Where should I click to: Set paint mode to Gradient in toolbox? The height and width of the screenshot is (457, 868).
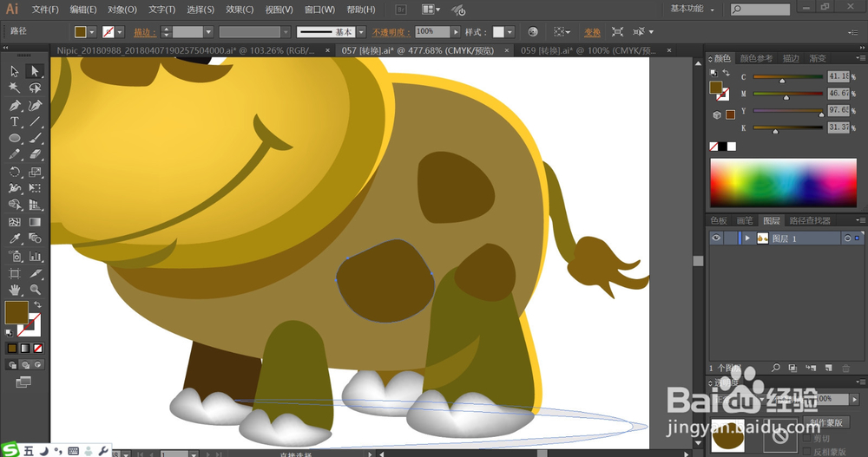25,348
